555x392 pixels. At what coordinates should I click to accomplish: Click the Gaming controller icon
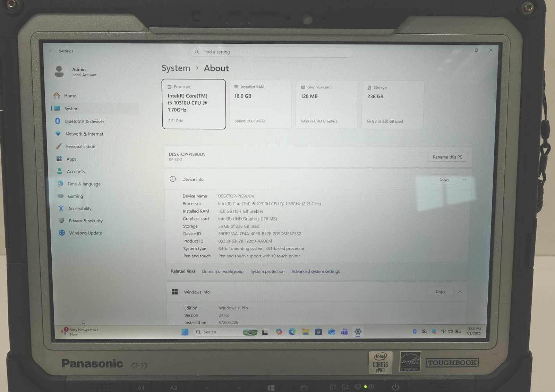(x=61, y=196)
